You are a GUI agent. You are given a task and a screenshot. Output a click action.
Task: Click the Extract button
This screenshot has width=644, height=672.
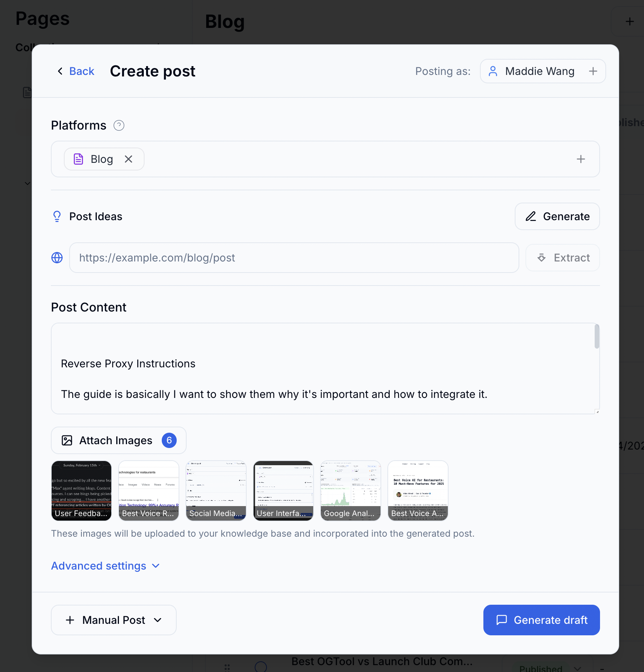coord(563,258)
